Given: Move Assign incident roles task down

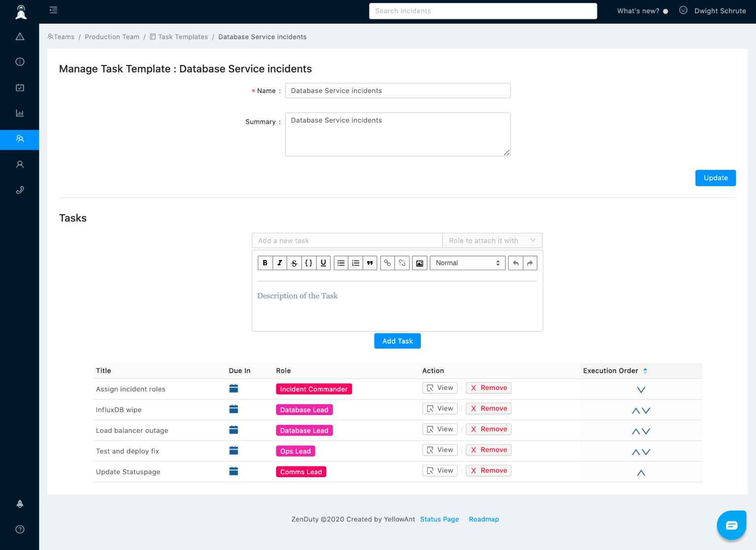Looking at the screenshot, I should point(641,390).
